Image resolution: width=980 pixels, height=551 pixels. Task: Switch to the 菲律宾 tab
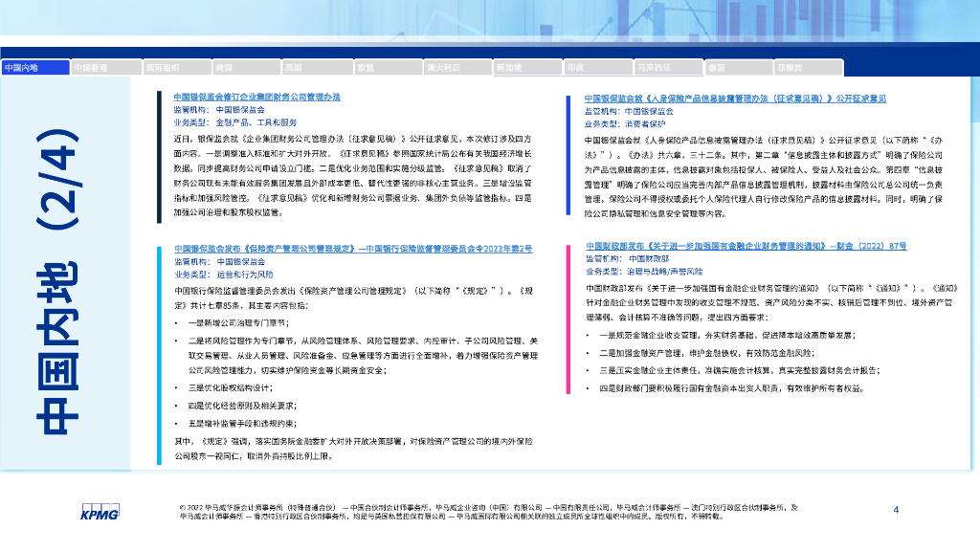click(809, 68)
